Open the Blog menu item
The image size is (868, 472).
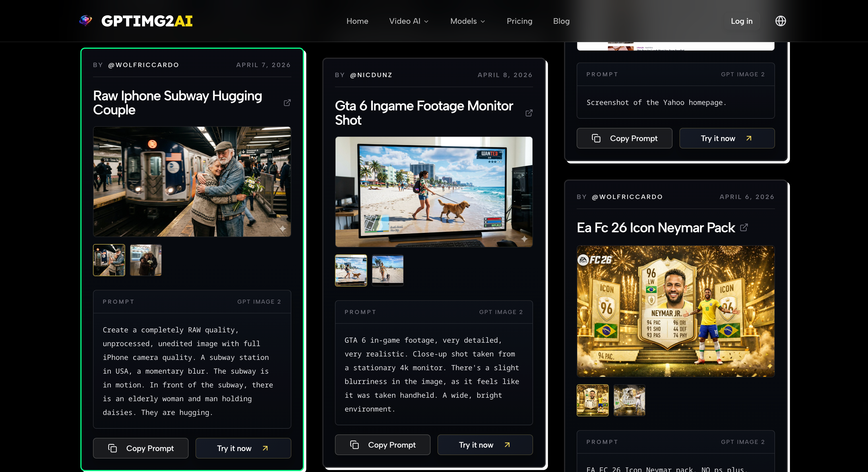(561, 21)
